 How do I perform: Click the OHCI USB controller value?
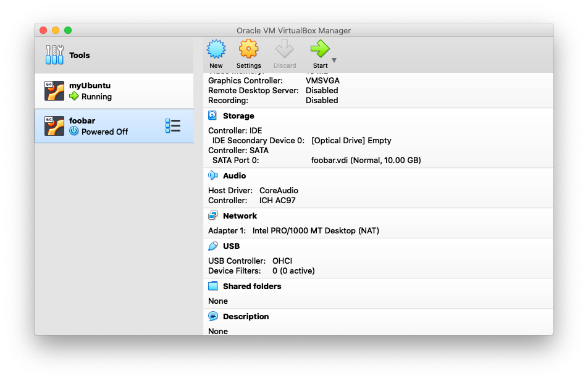[282, 261]
